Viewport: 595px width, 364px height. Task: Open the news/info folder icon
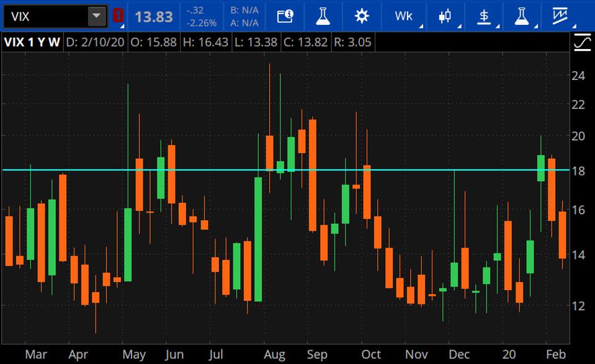(285, 16)
